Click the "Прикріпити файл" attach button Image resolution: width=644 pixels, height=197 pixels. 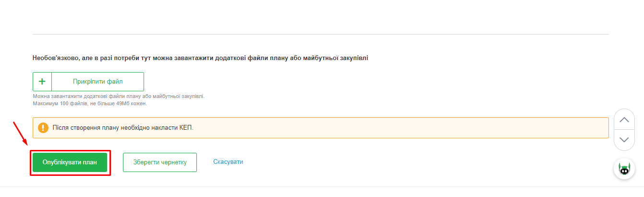click(x=97, y=82)
